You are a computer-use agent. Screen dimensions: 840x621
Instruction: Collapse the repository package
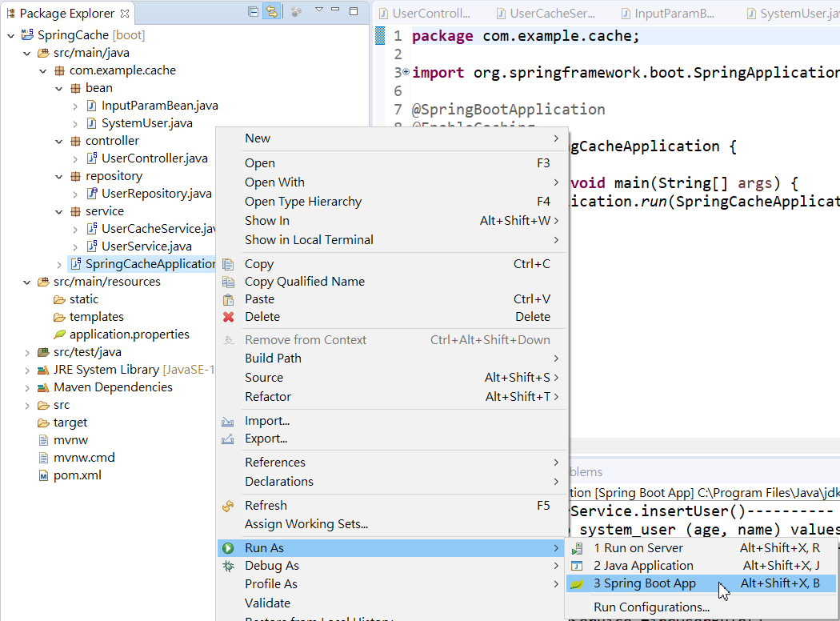click(x=59, y=177)
